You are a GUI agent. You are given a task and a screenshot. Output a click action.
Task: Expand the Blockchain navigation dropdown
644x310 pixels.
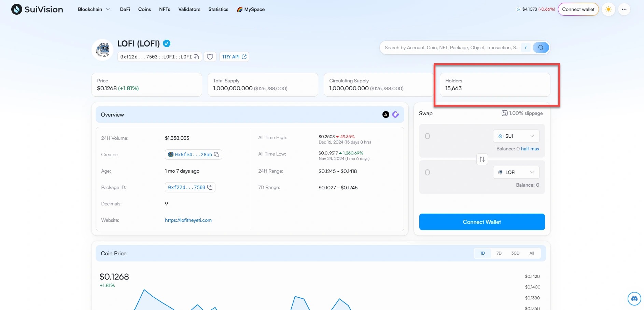94,9
